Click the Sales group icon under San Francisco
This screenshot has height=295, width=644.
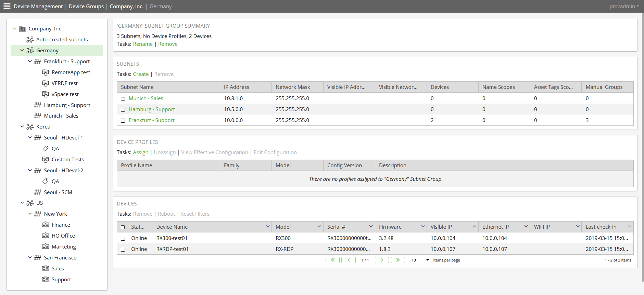(x=46, y=268)
